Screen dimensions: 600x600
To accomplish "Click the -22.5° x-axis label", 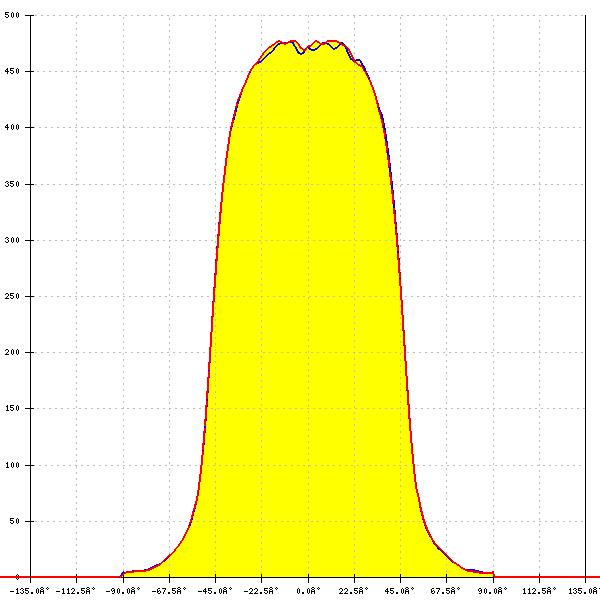I will tap(261, 591).
